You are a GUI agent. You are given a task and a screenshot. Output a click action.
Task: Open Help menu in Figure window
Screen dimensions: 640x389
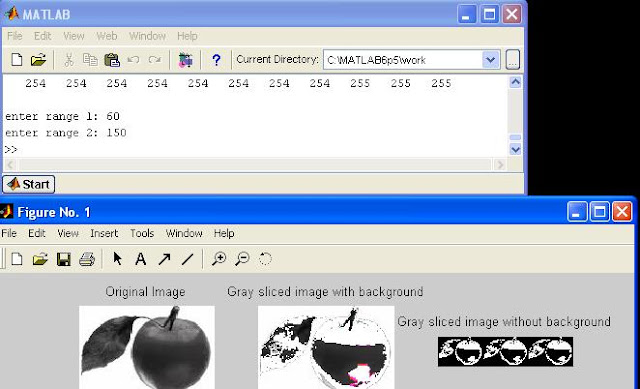tap(224, 233)
